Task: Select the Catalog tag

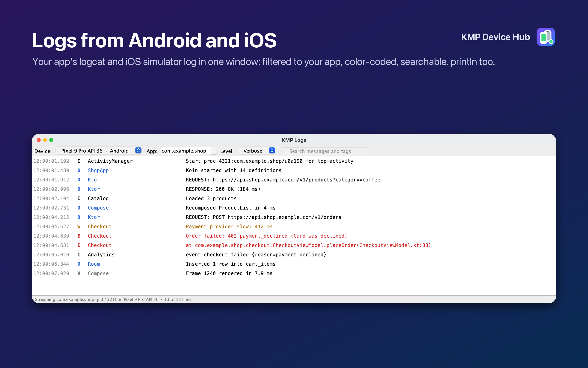Action: pos(98,198)
